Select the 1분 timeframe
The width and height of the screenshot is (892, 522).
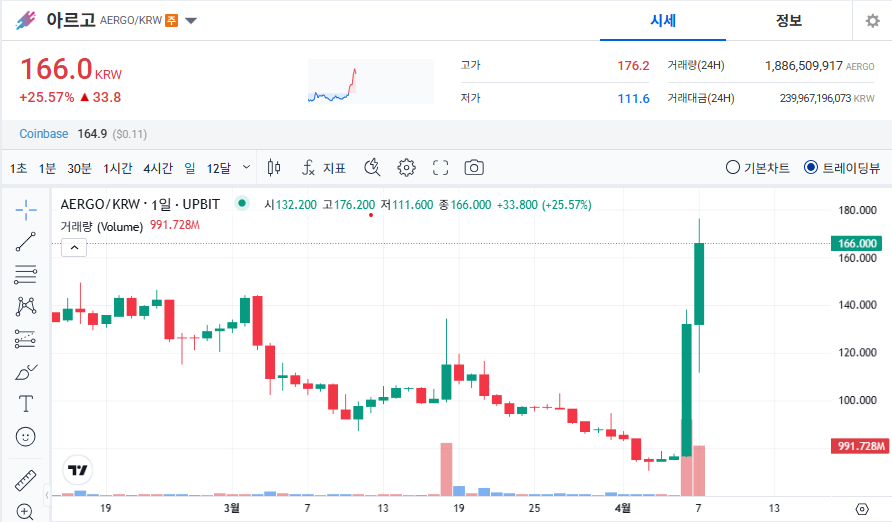[47, 168]
